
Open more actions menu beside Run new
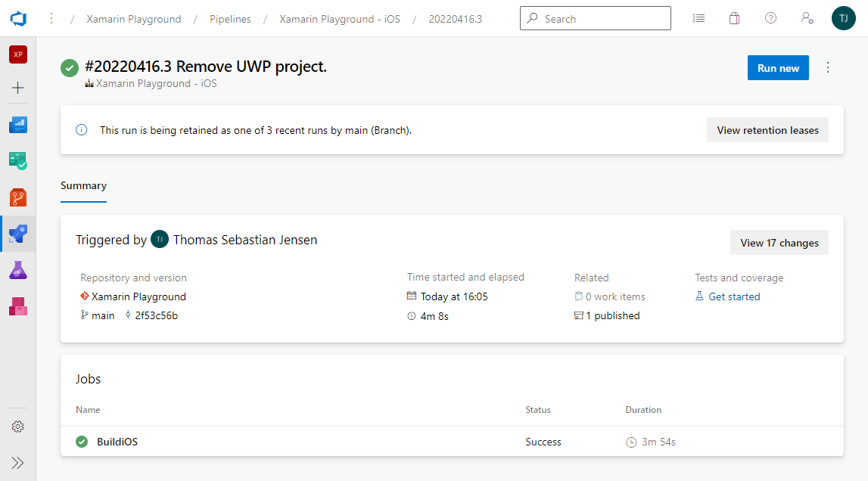click(x=828, y=68)
